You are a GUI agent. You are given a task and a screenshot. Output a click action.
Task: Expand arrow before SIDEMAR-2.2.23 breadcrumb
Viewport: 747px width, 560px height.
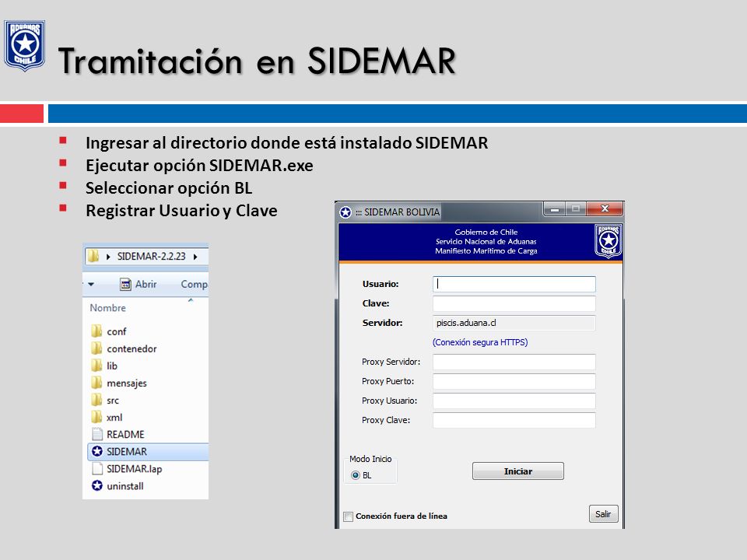point(108,257)
